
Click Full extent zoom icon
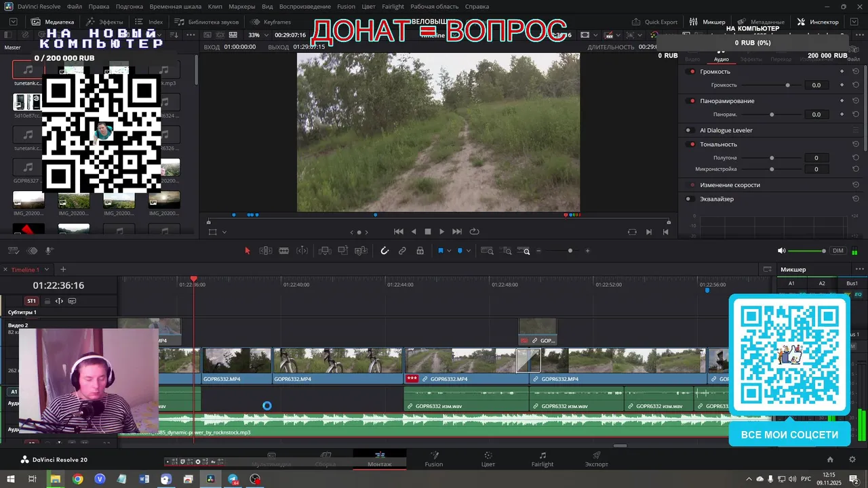coord(487,251)
